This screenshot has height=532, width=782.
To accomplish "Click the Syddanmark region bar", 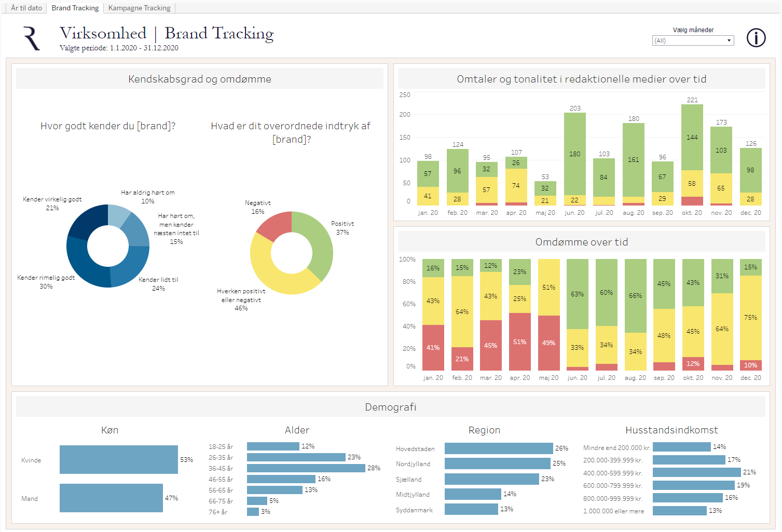I will click(x=471, y=509).
